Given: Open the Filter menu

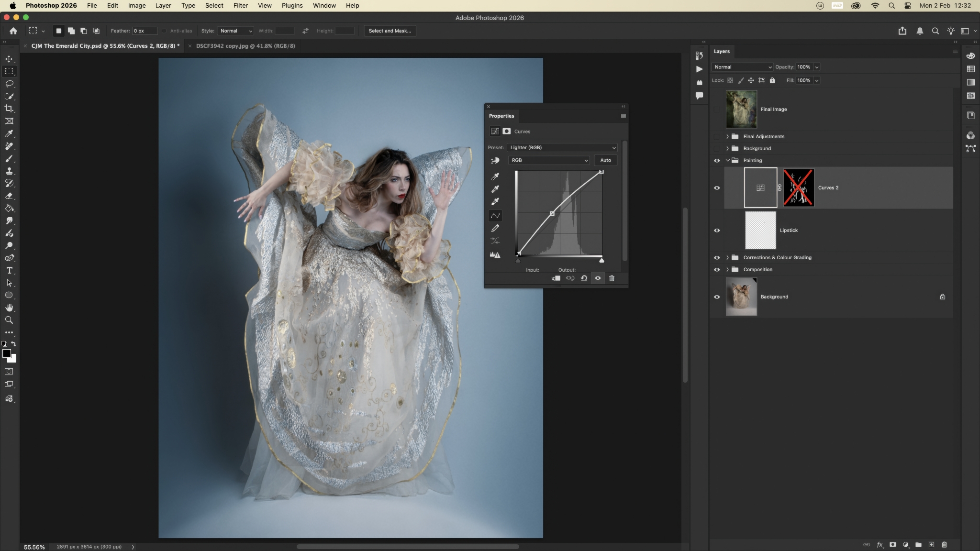Looking at the screenshot, I should 240,6.
